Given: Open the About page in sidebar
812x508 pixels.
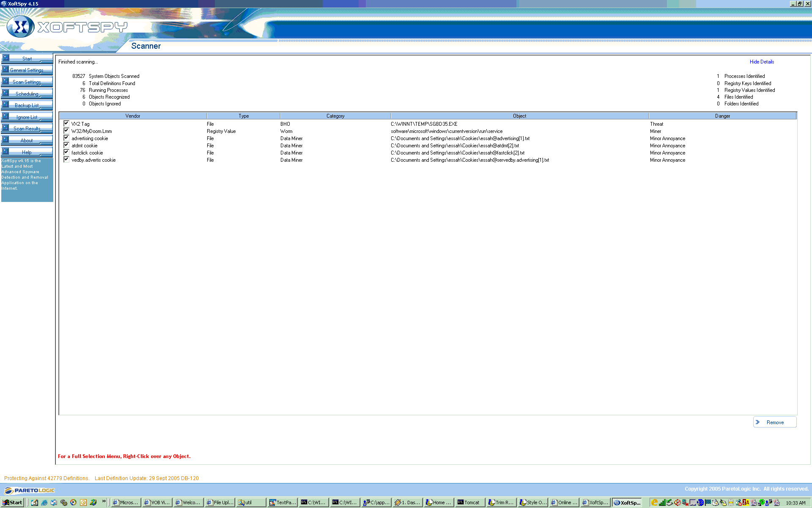Looking at the screenshot, I should coord(27,140).
